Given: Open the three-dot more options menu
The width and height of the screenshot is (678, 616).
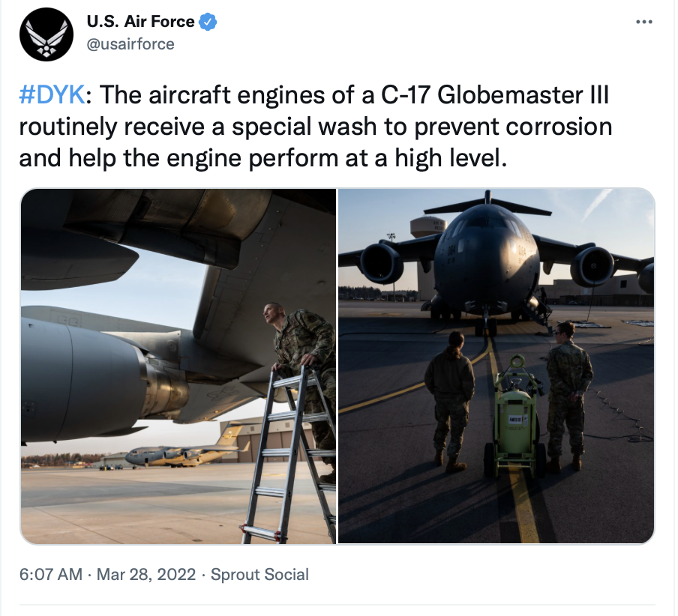Looking at the screenshot, I should (x=643, y=22).
